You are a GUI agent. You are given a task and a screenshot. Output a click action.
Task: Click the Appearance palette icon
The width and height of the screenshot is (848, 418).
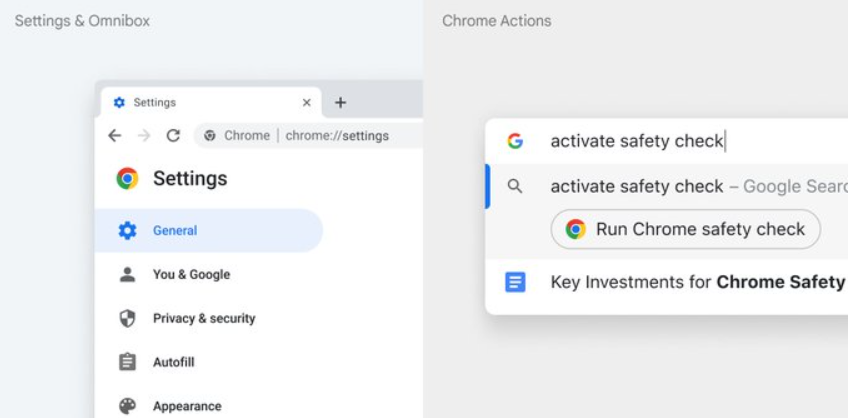click(127, 406)
